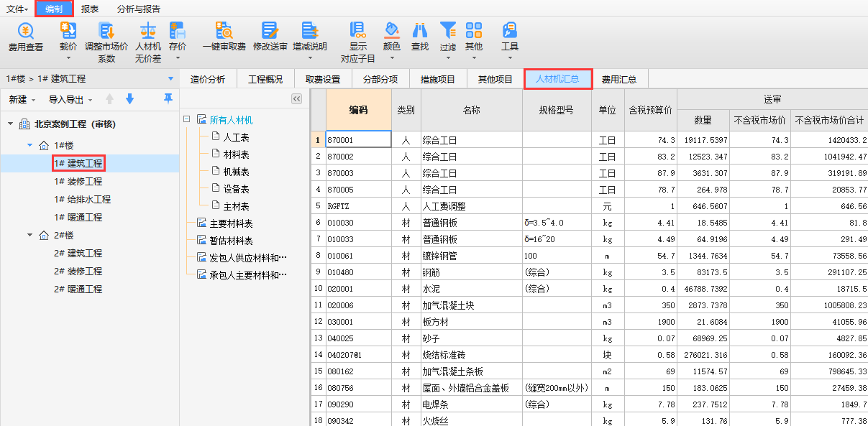Viewport: 868px width, 426px height.
Task: Open the 文件 menu
Action: coord(17,9)
